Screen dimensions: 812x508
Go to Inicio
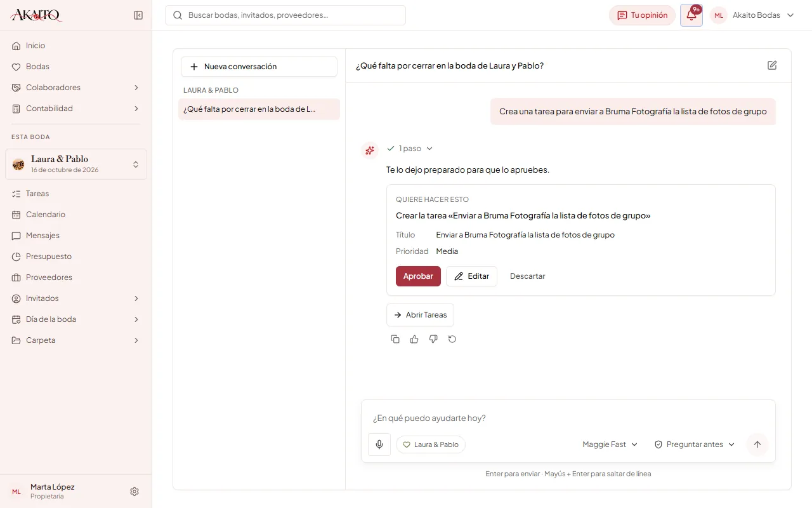[x=76, y=46]
